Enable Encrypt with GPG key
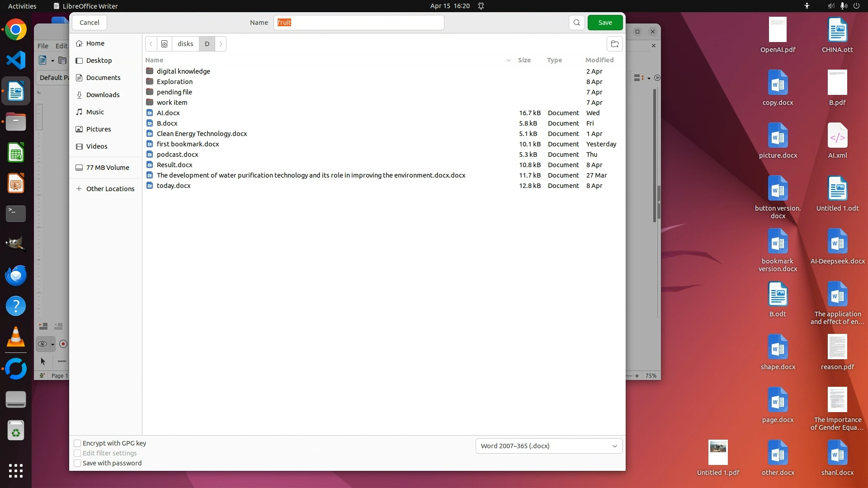Screen dimensions: 868x488 click(78, 443)
